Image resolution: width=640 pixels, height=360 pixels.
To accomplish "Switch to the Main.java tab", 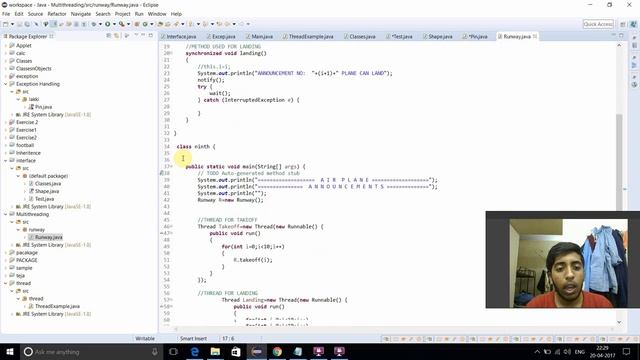I will point(259,36).
